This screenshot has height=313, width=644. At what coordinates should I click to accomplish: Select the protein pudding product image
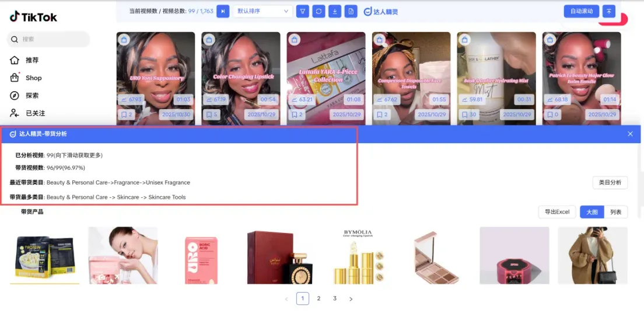point(44,255)
